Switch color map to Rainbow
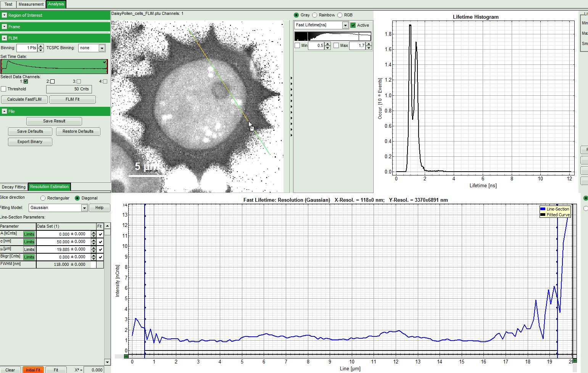588x373 pixels. 315,15
